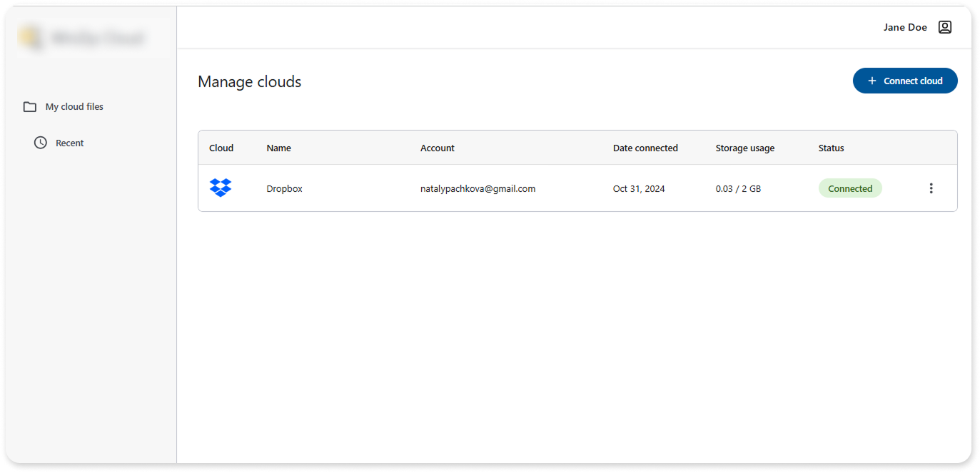Click the 0.03 / 2 GB storage value
The width and height of the screenshot is (980, 473).
pyautogui.click(x=738, y=189)
